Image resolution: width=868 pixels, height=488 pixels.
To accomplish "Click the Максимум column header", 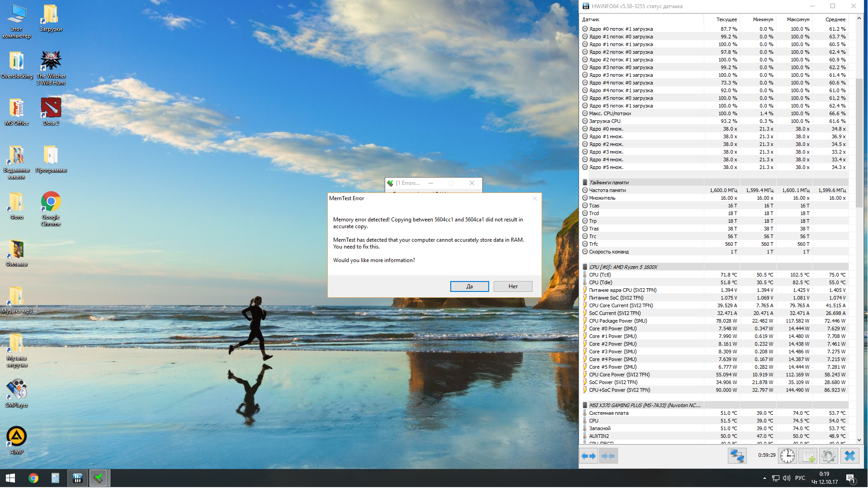I will click(x=797, y=19).
